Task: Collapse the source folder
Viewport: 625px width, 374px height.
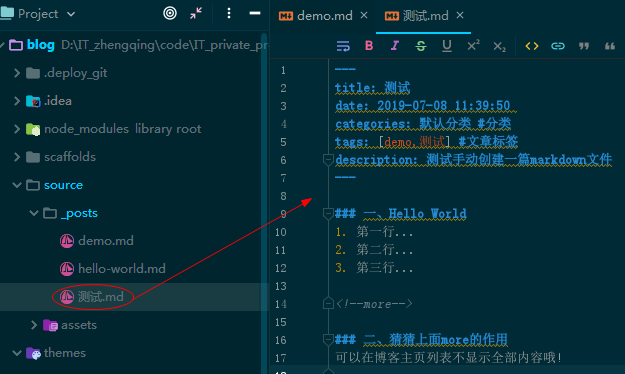Action: [17, 185]
